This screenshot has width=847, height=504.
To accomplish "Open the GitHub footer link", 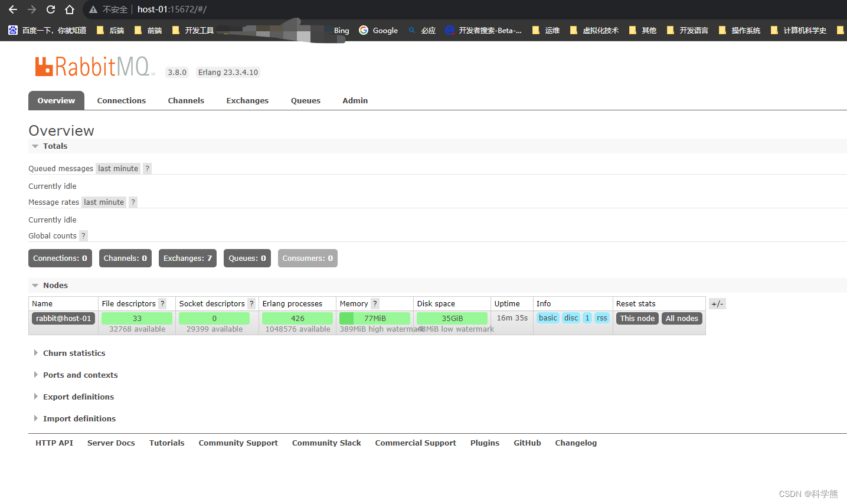I will [x=527, y=443].
